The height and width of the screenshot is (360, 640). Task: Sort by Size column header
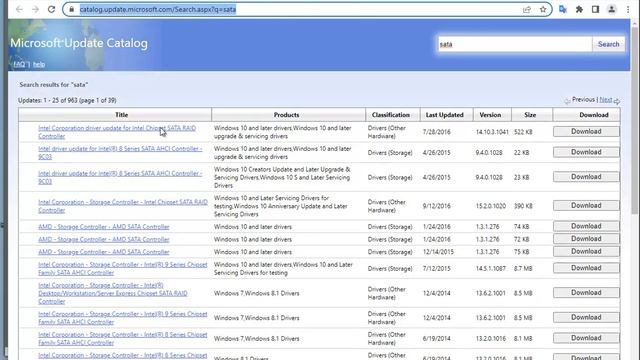pos(530,115)
